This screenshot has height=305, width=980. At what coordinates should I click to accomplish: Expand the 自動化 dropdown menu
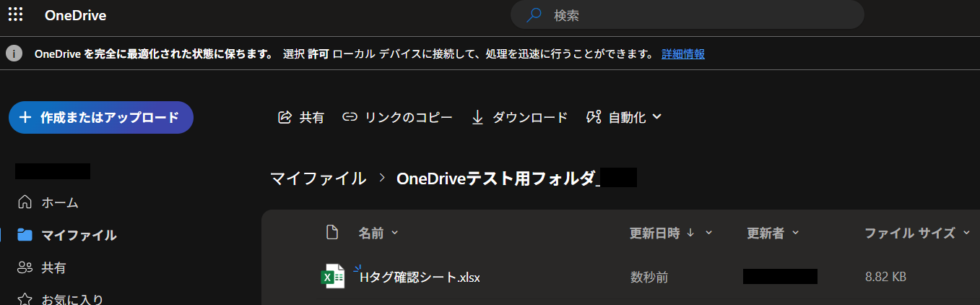point(625,117)
